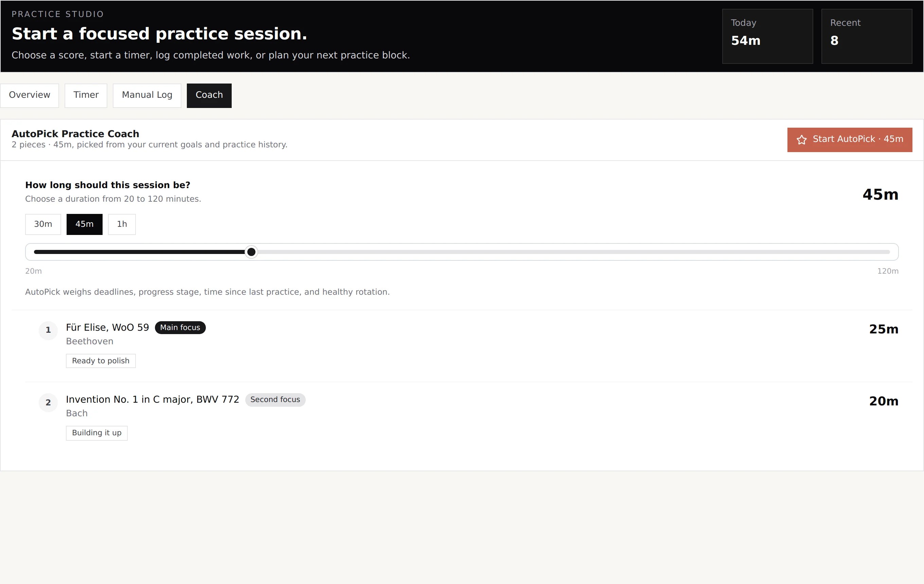Click the number 1 circle badge

click(48, 330)
